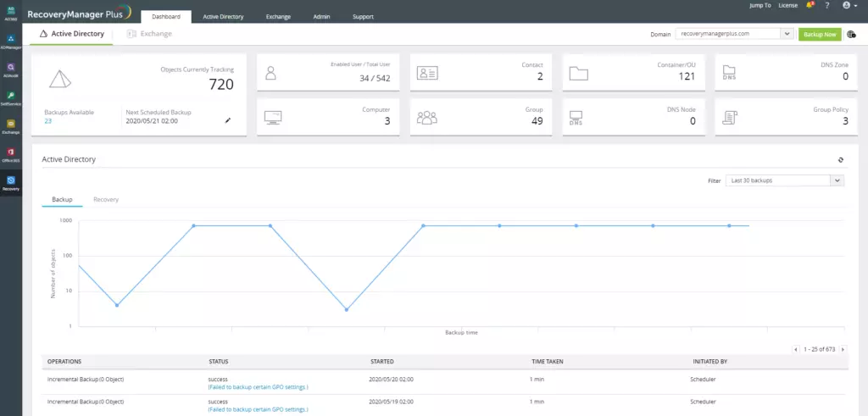The image size is (868, 416).
Task: Click the STATUS column header
Action: 218,361
